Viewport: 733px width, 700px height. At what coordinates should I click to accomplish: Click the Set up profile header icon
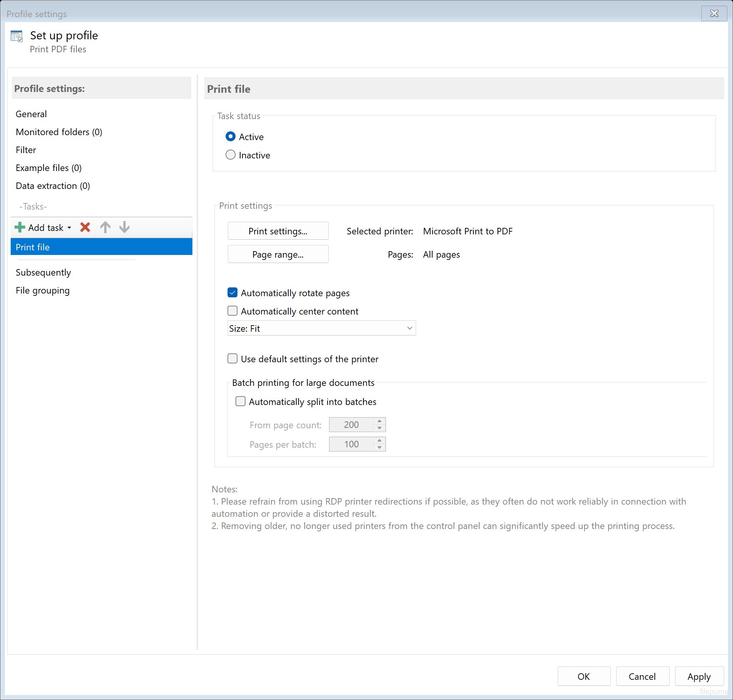17,36
